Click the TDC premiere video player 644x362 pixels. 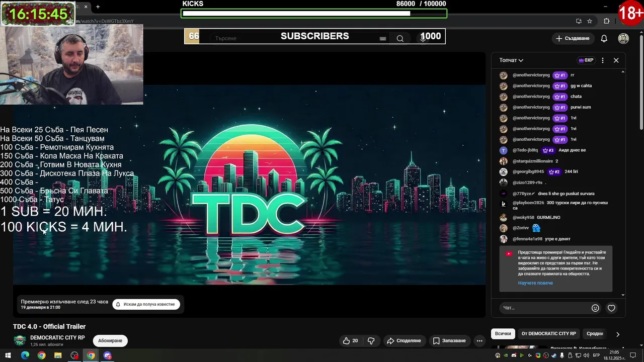click(x=250, y=184)
